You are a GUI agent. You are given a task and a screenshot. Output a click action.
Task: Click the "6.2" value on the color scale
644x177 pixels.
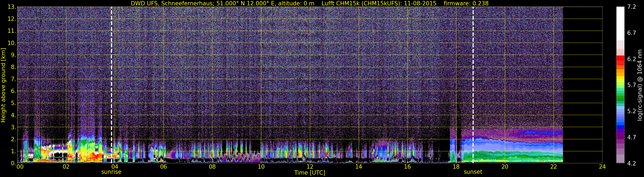(632, 59)
